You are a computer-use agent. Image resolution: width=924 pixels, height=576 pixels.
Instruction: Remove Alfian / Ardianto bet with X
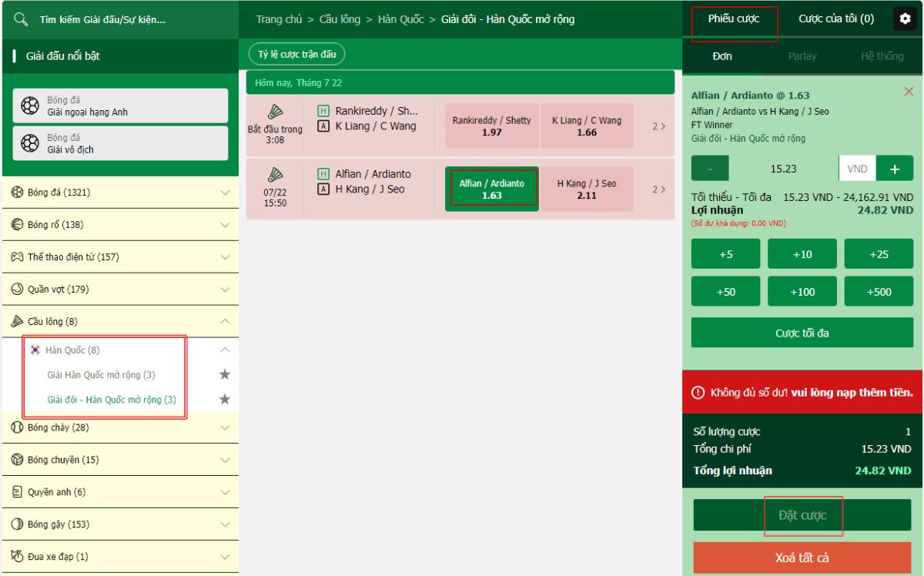909,92
